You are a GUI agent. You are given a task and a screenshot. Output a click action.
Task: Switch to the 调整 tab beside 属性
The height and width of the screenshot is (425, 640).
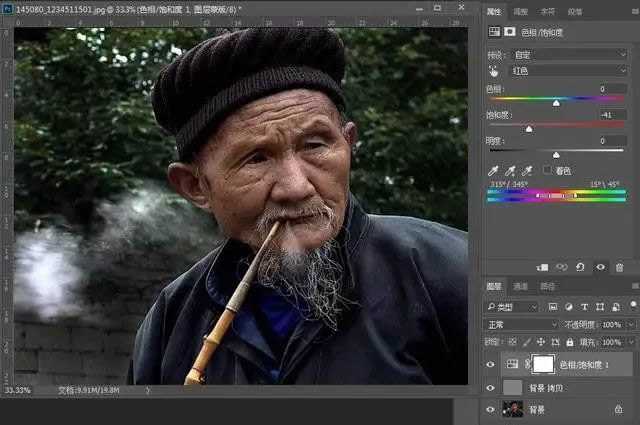(521, 12)
